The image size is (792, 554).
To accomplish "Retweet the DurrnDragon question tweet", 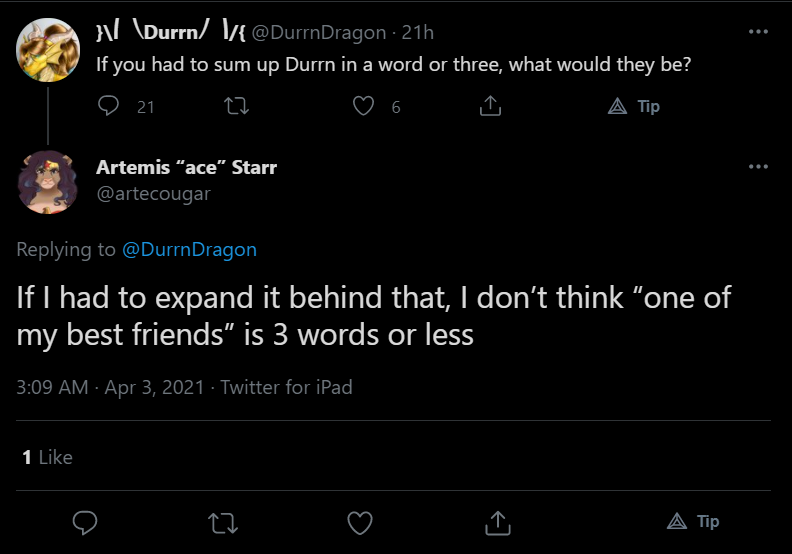I will pyautogui.click(x=236, y=106).
